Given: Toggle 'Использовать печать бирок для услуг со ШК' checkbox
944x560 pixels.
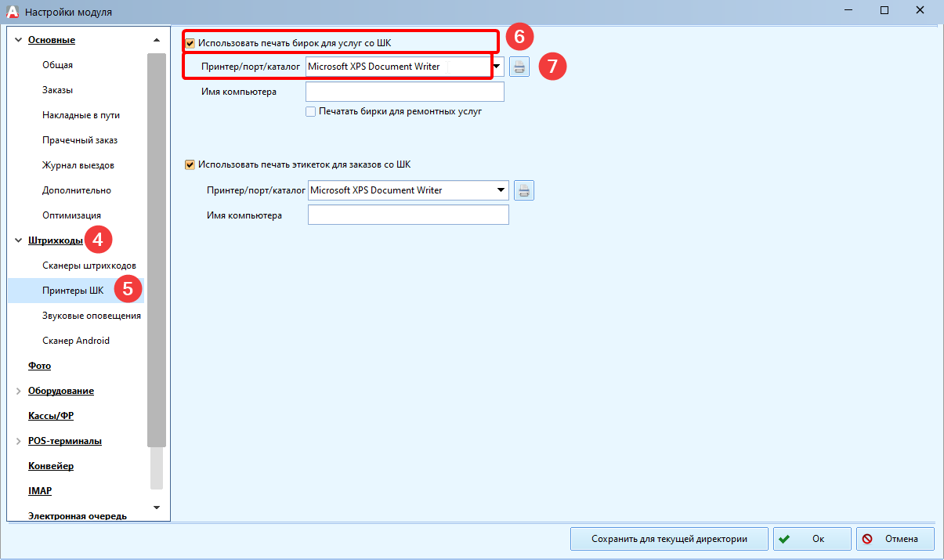Looking at the screenshot, I should [x=190, y=42].
